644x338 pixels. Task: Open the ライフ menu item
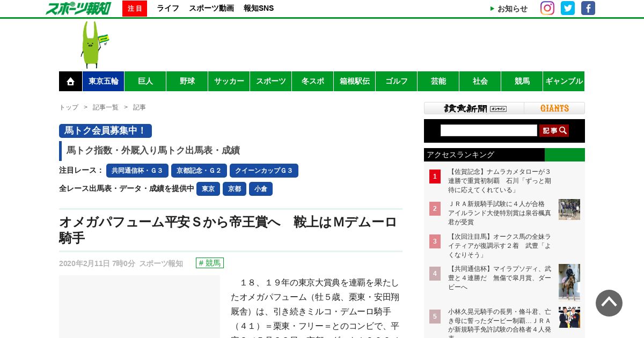click(x=168, y=9)
